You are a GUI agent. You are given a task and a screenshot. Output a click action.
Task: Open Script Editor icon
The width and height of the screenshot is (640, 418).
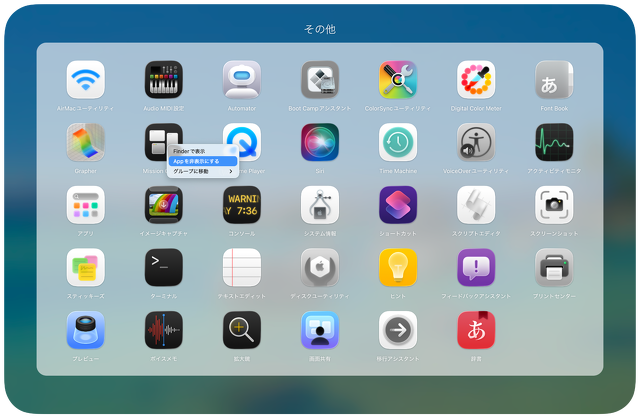475,204
